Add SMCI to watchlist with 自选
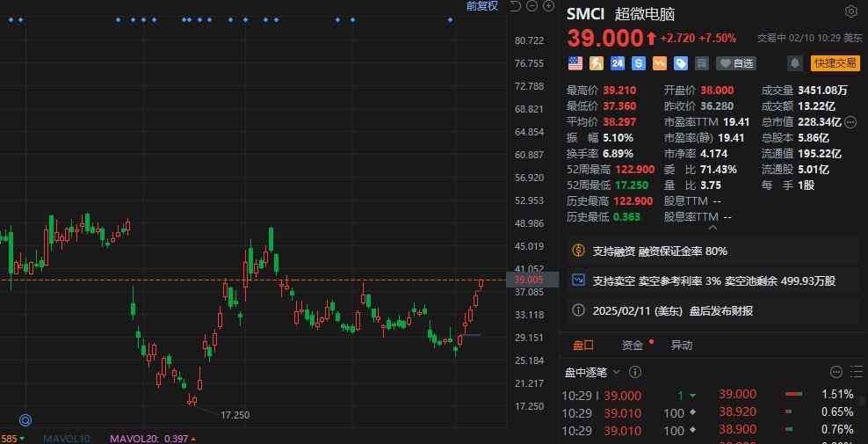868x444 pixels. tap(736, 64)
